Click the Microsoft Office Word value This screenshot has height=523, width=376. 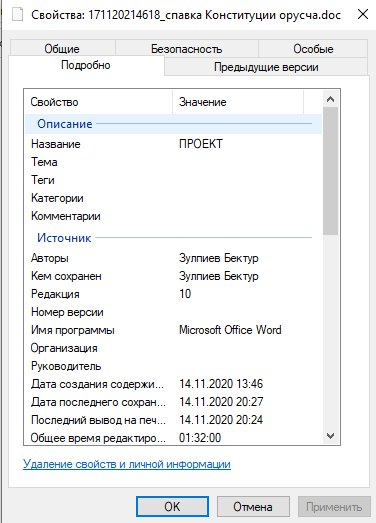(x=230, y=330)
